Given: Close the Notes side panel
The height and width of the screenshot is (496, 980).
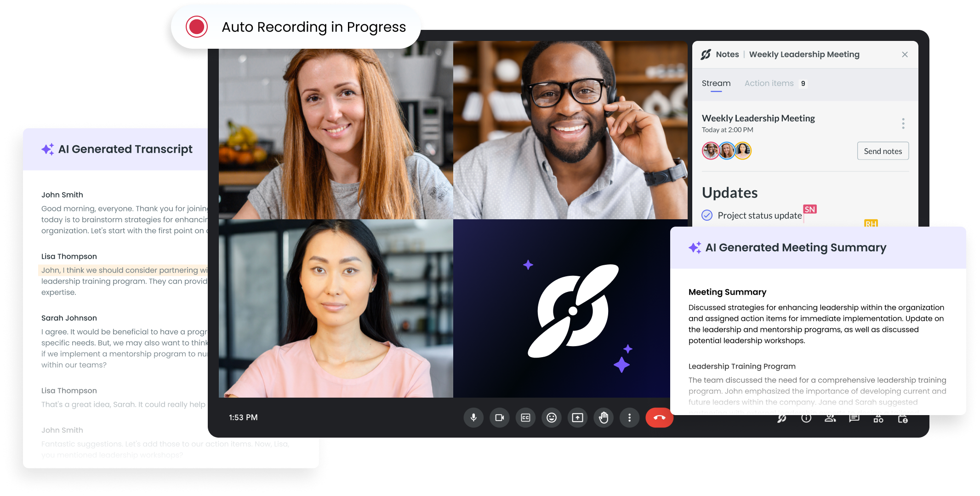Looking at the screenshot, I should click(905, 54).
